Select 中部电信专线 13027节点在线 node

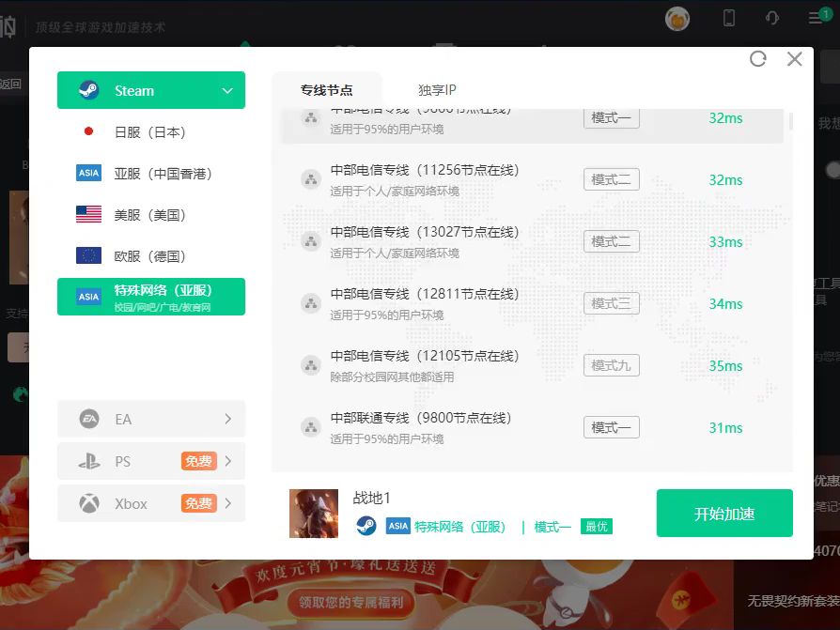[x=532, y=241]
